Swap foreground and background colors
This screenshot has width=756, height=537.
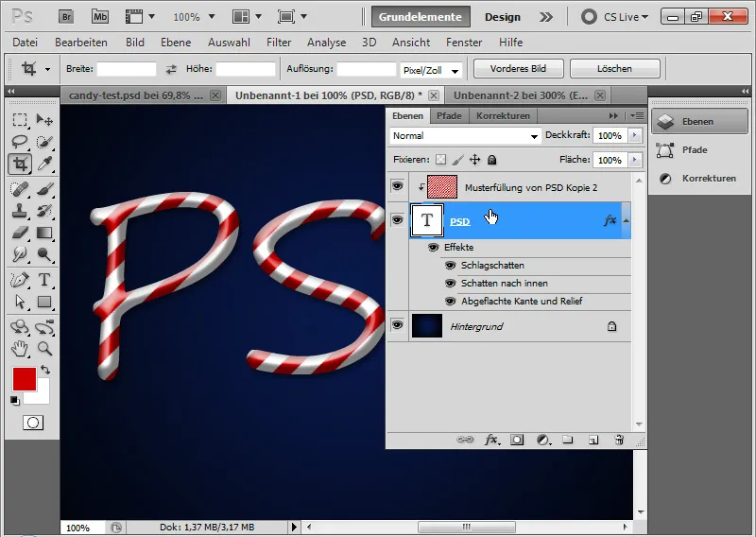[x=45, y=370]
